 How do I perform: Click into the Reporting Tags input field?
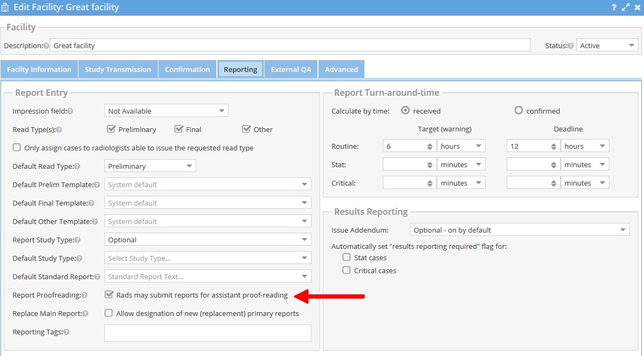[x=208, y=333]
